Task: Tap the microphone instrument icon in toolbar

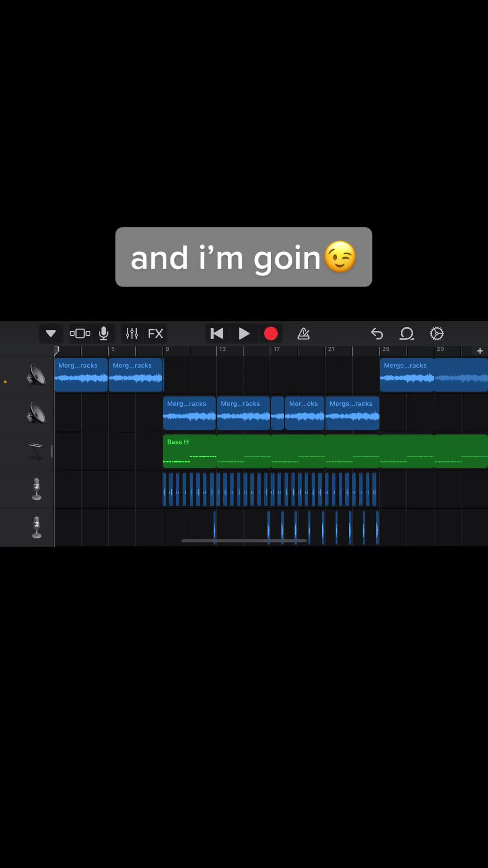Action: 104,334
